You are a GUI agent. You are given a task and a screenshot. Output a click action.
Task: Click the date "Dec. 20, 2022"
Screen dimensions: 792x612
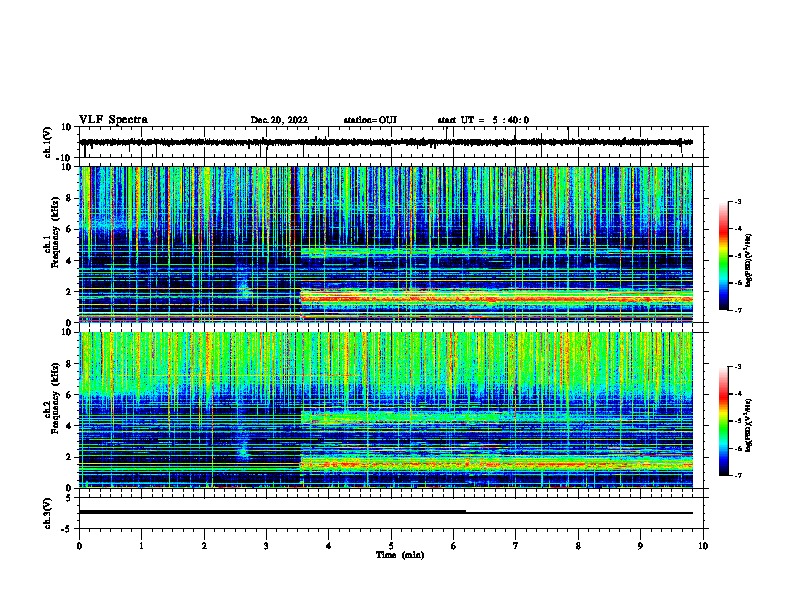(279, 120)
